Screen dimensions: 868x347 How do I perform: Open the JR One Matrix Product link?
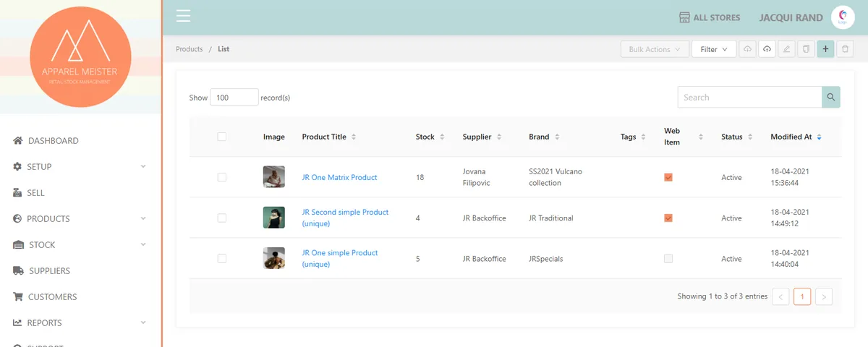pos(339,177)
